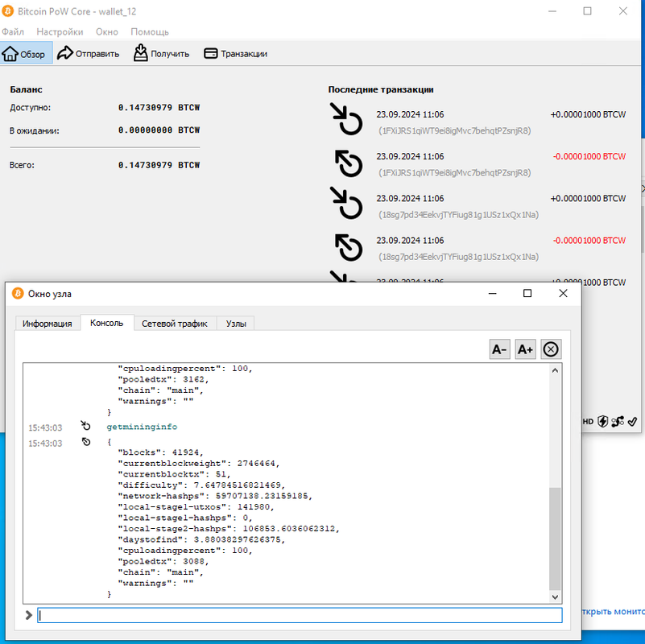Image resolution: width=645 pixels, height=644 pixels.
Task: Click the console vertical scrollbar thumb
Action: [x=555, y=539]
